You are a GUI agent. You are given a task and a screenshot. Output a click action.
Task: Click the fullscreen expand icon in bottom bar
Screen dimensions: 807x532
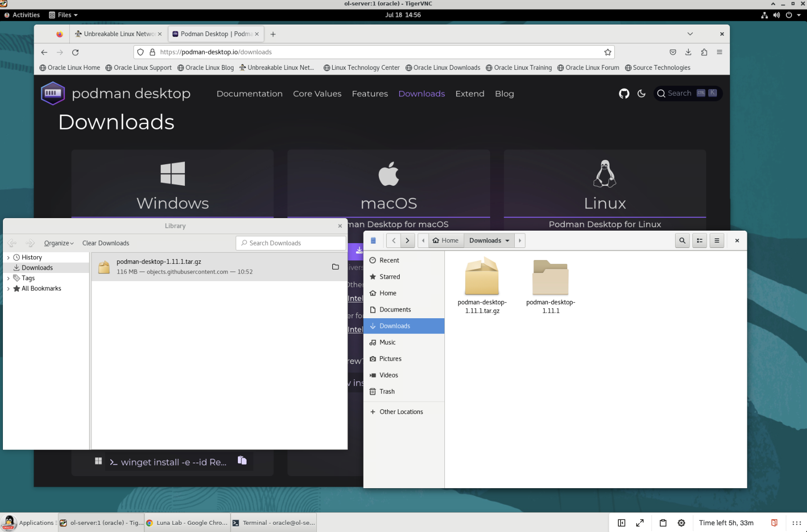point(640,523)
